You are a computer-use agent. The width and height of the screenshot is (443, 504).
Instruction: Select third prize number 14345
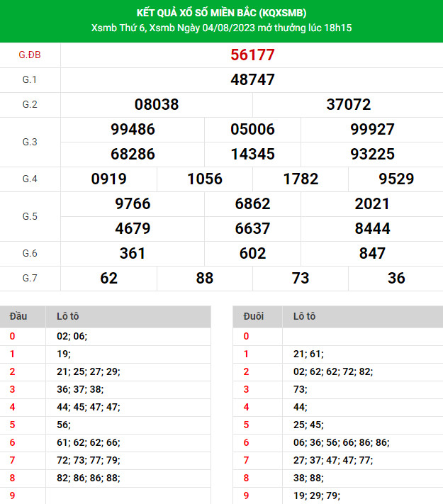(252, 154)
